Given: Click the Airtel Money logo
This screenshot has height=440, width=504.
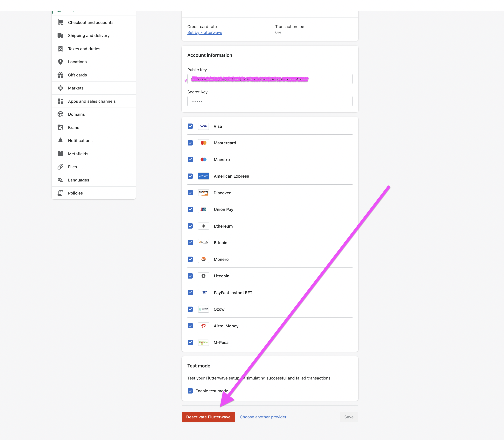Looking at the screenshot, I should (x=203, y=326).
